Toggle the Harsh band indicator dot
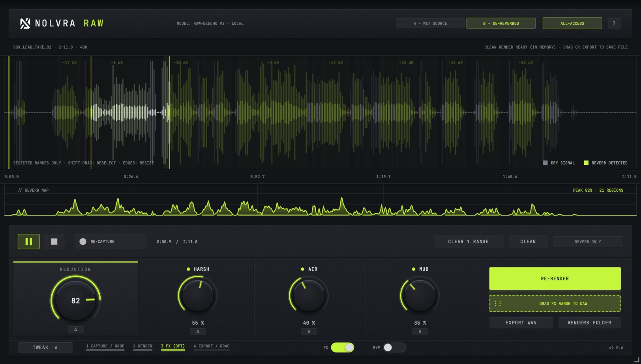This screenshot has height=364, width=641. pyautogui.click(x=188, y=269)
